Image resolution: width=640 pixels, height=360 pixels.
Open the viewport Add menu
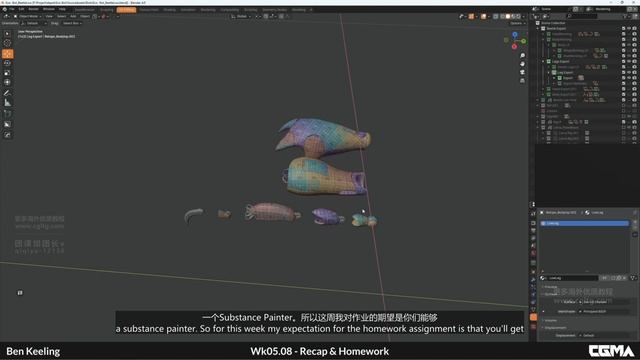click(73, 16)
